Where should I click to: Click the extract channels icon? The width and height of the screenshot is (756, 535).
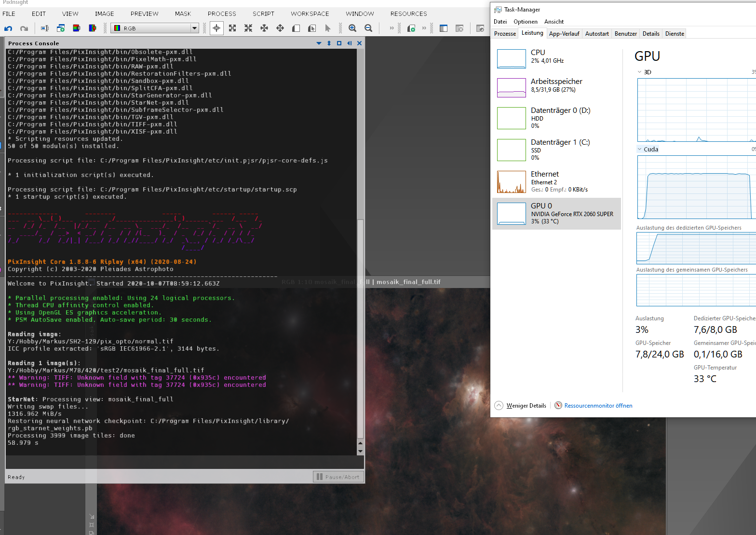click(77, 28)
